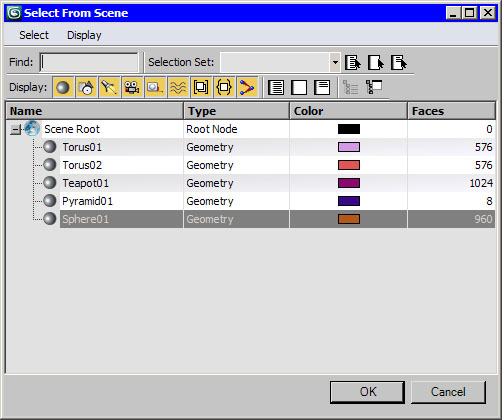Click the Geometry type cell of Pyramid01
This screenshot has height=420, width=502.
210,201
